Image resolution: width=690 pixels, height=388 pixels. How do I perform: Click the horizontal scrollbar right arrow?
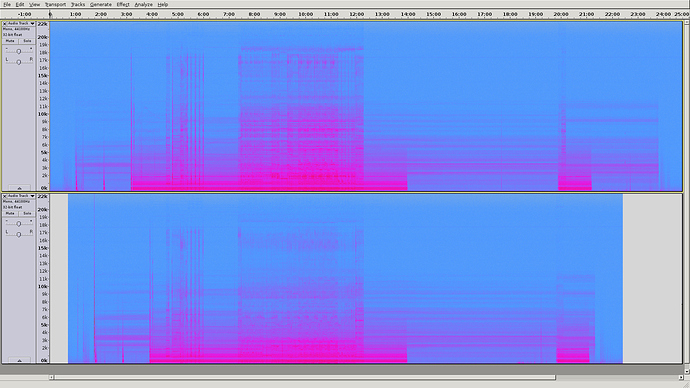point(681,377)
